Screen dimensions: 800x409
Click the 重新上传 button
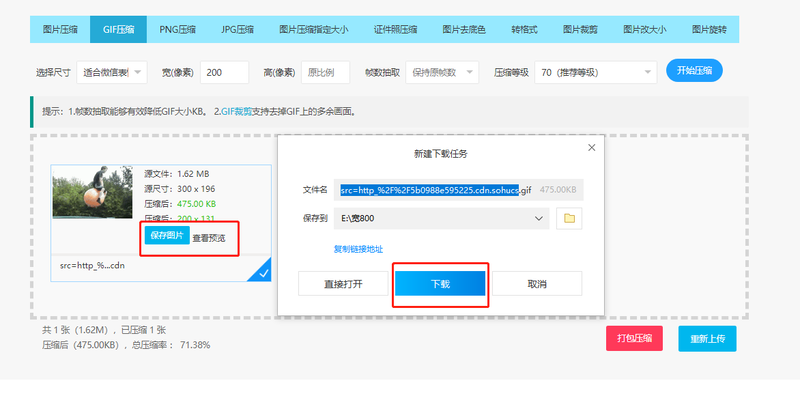pyautogui.click(x=707, y=339)
